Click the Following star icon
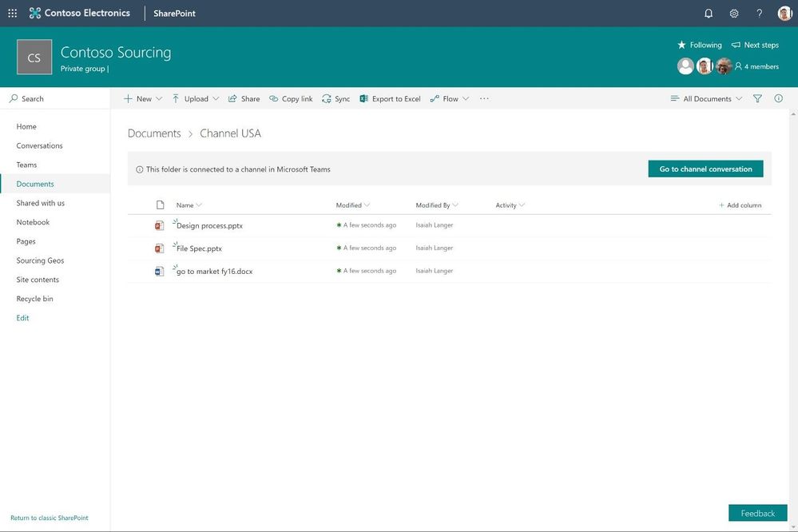Screen dimensions: 798x532 pyautogui.click(x=681, y=45)
